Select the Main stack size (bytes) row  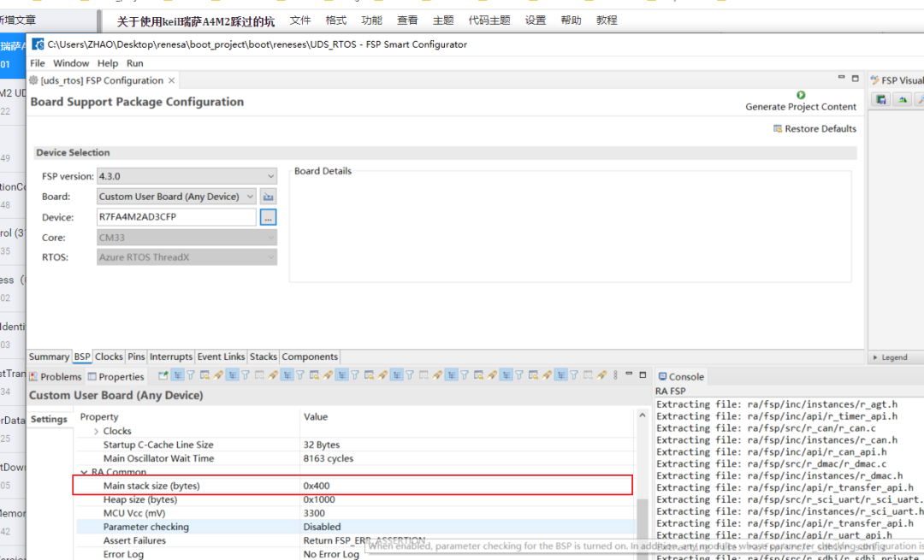(x=353, y=486)
